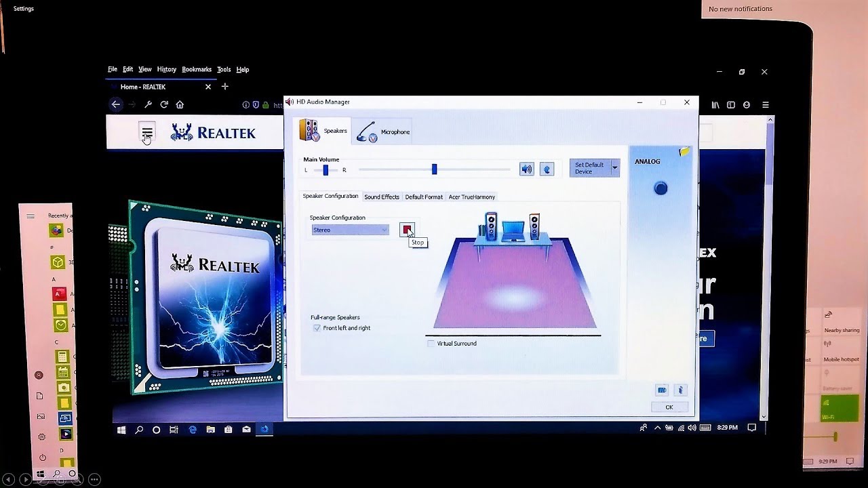Click the Nearby sharing quick action tile
Image resolution: width=868 pixels, height=488 pixels.
point(842,323)
